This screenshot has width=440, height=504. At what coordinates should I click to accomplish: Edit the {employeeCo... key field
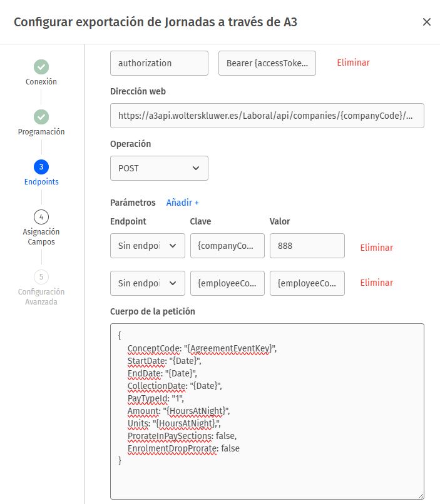coord(227,283)
